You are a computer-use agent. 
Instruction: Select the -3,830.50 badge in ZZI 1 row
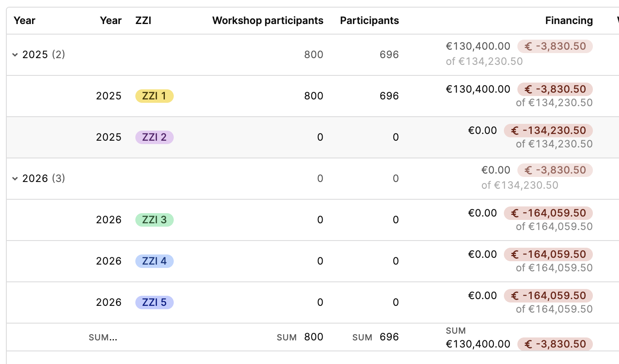(x=555, y=89)
